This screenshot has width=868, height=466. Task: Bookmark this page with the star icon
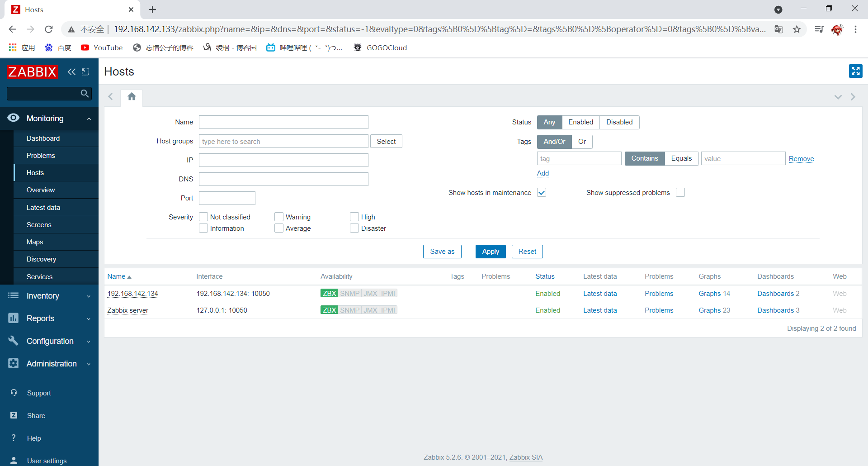[797, 29]
